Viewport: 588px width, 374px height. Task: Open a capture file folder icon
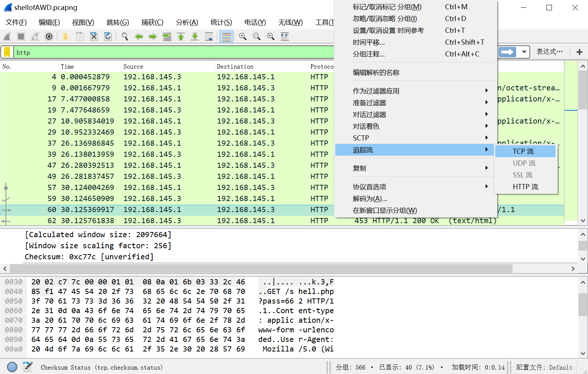[65, 37]
